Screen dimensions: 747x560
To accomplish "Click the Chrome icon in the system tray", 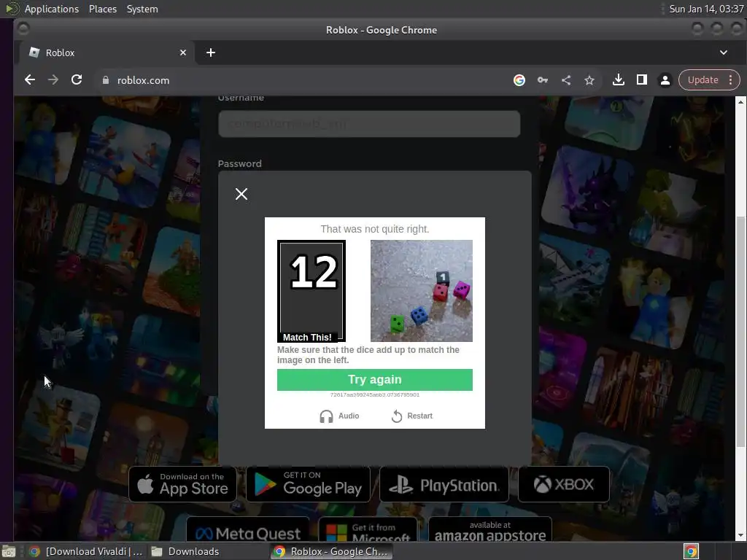I will pos(691,551).
